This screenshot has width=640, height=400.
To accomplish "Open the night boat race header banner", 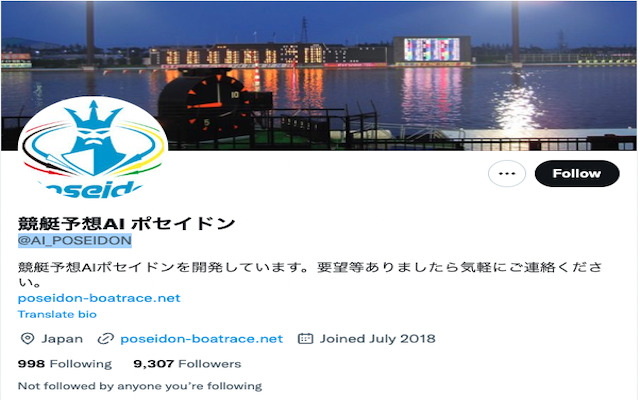I will 319,76.
